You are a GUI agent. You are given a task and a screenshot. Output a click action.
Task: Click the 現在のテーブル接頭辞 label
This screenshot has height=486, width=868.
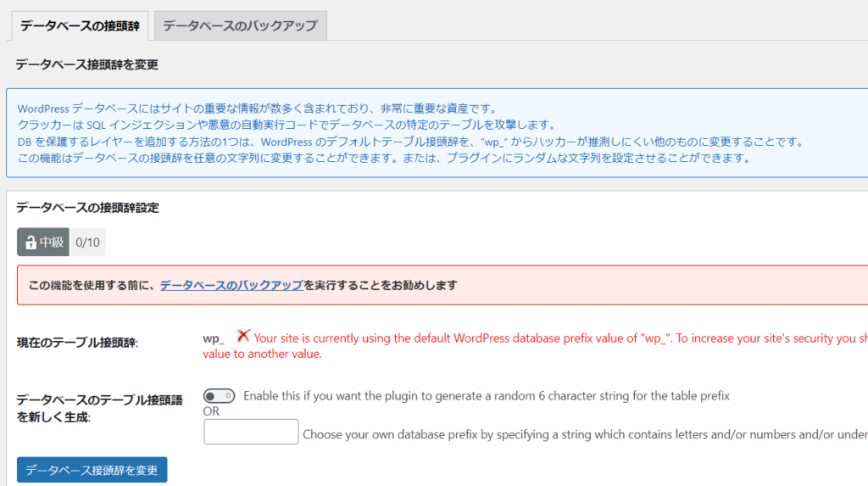77,343
